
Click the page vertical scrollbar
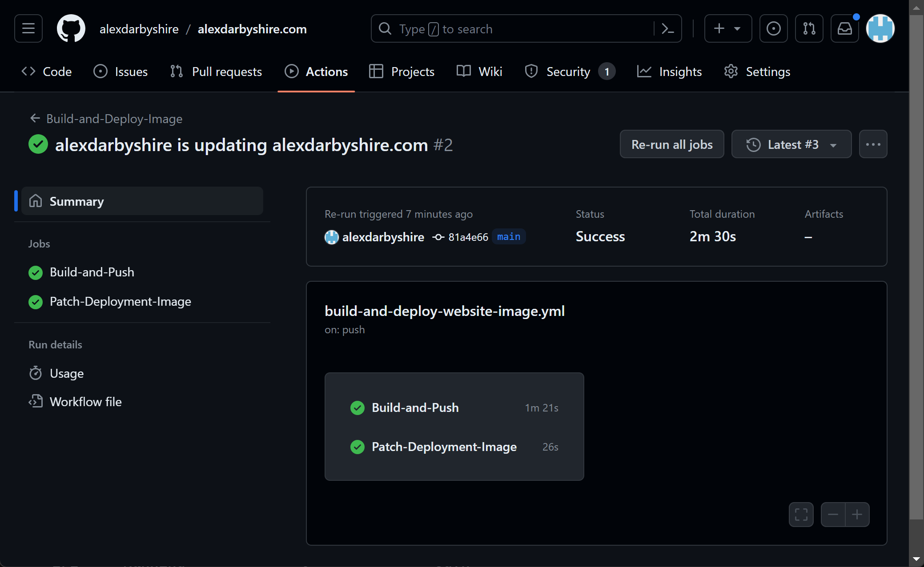(916, 267)
